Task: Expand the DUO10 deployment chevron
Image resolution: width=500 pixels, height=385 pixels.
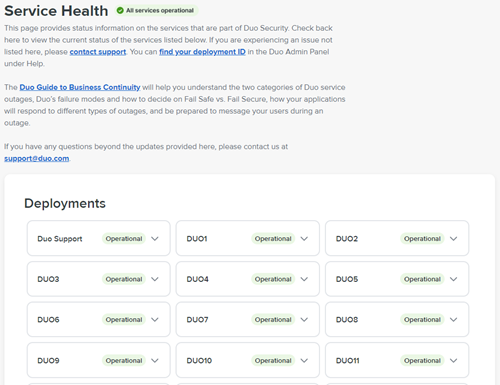Action: [x=304, y=360]
